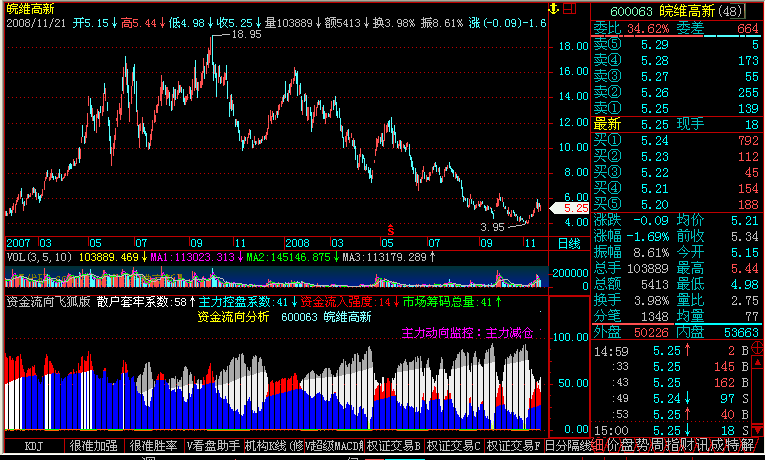
Task: Select the 指 side tab
Action: (672, 445)
